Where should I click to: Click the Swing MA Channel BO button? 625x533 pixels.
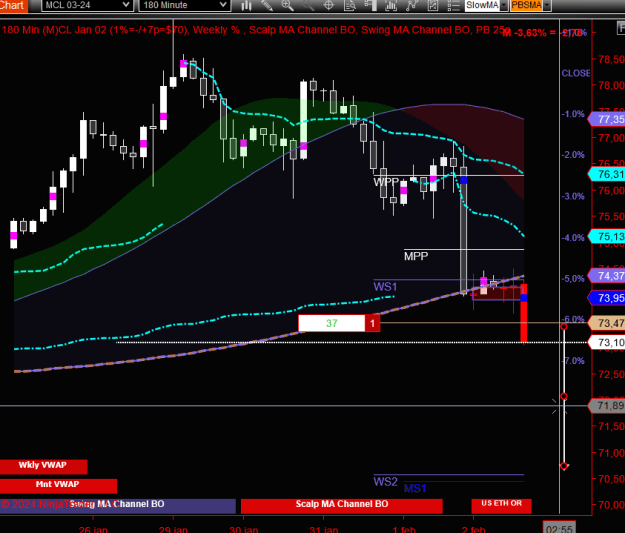118,505
